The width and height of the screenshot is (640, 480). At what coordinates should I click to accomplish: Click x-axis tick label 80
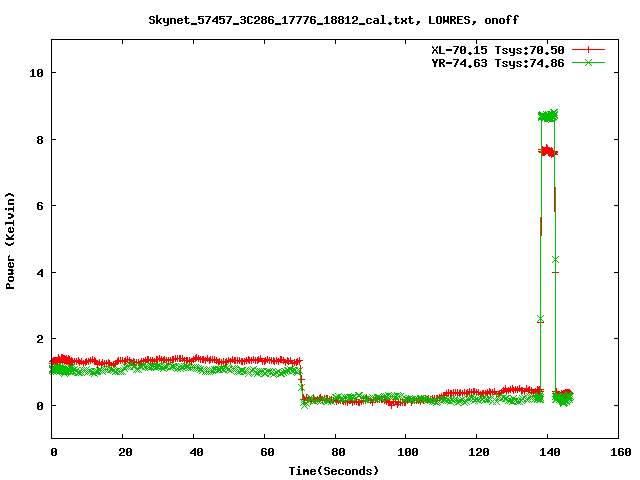(338, 452)
